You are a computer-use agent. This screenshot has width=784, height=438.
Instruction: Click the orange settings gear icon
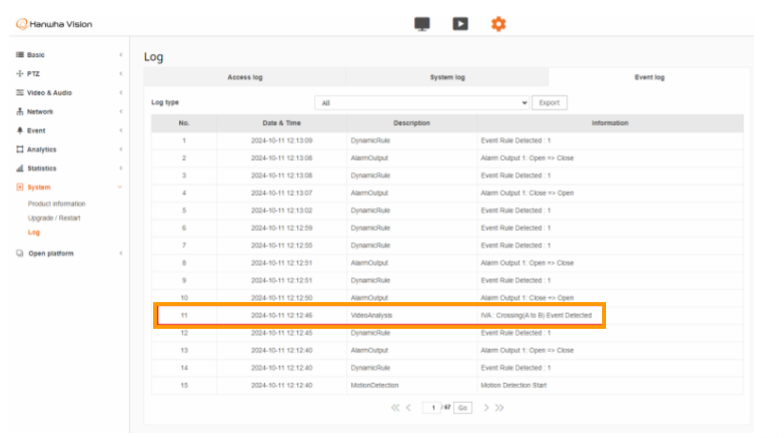[x=498, y=24]
